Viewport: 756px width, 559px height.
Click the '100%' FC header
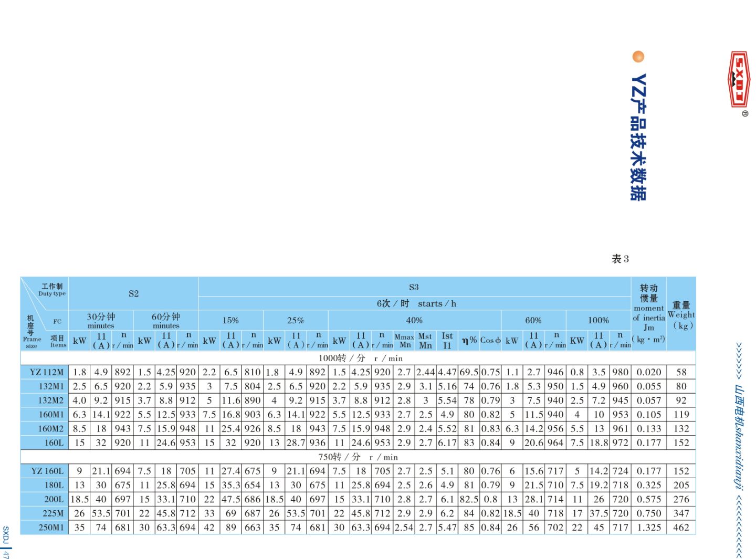coord(598,320)
